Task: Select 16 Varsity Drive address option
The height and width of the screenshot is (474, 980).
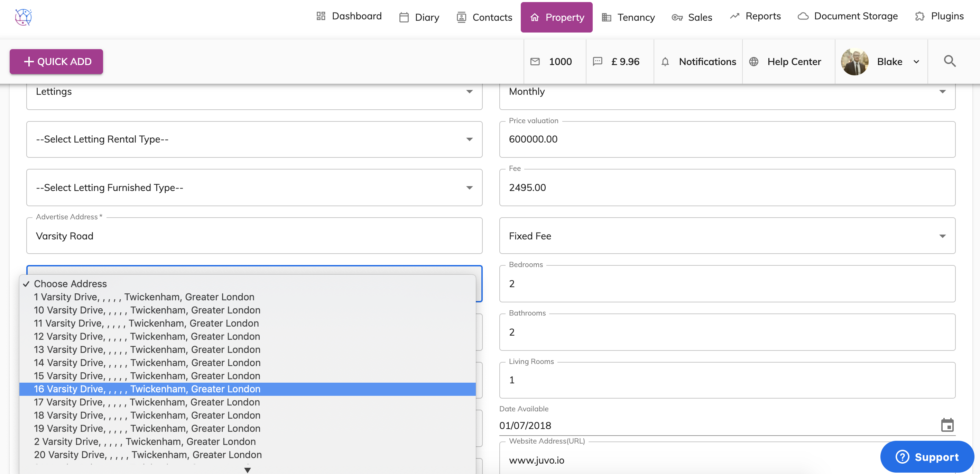Action: point(147,389)
